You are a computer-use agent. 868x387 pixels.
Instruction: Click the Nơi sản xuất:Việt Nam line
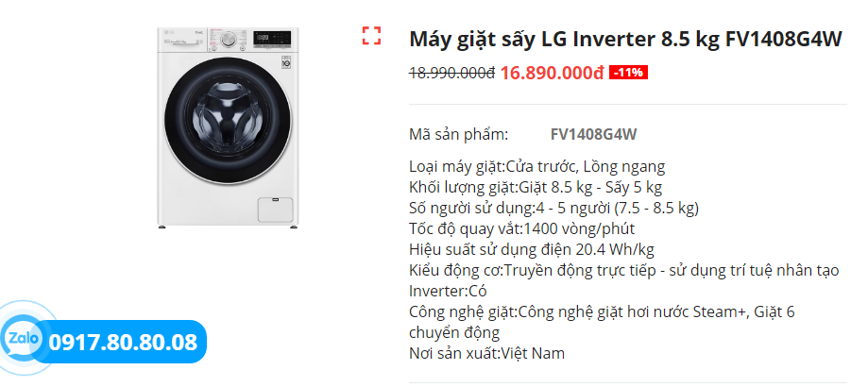click(486, 353)
